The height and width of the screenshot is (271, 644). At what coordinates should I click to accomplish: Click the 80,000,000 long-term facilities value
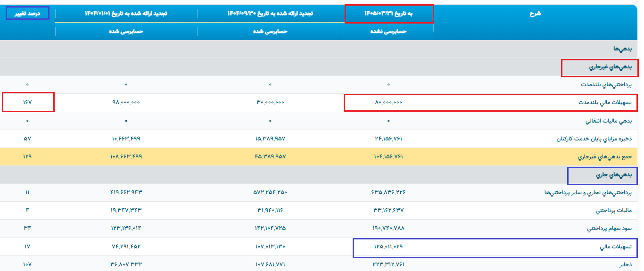[388, 102]
